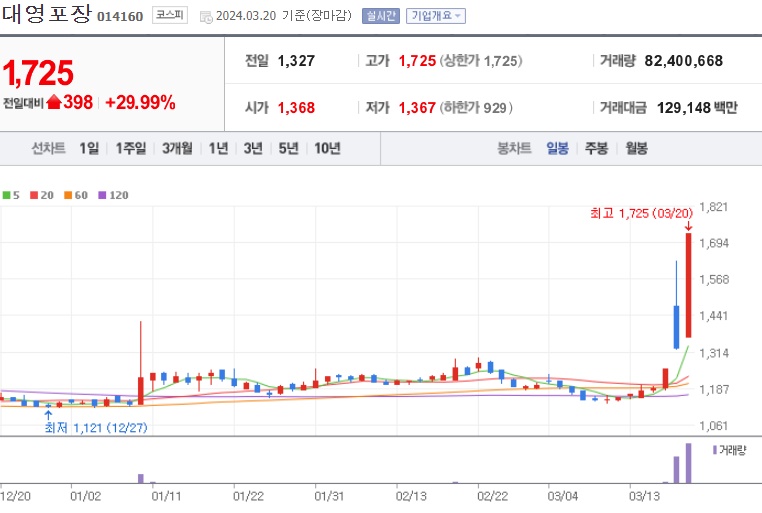Click the 03/13 date axis label
This screenshot has width=762, height=513.
coord(644,496)
